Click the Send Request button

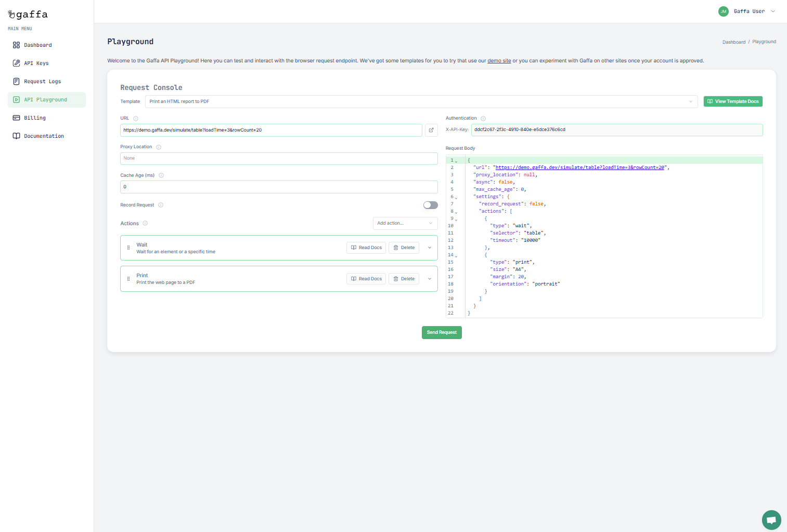[442, 332]
